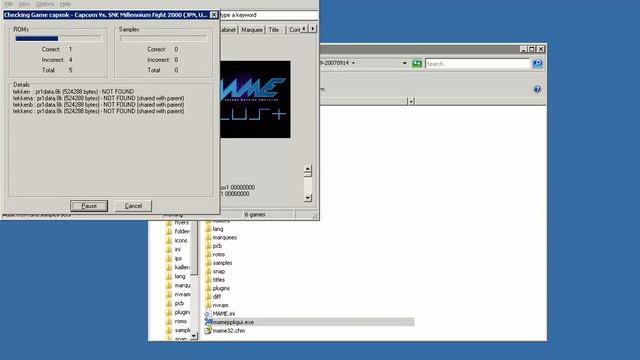Select the nvram folder in the file list
Screen dimensions: 640x360
tap(220, 305)
